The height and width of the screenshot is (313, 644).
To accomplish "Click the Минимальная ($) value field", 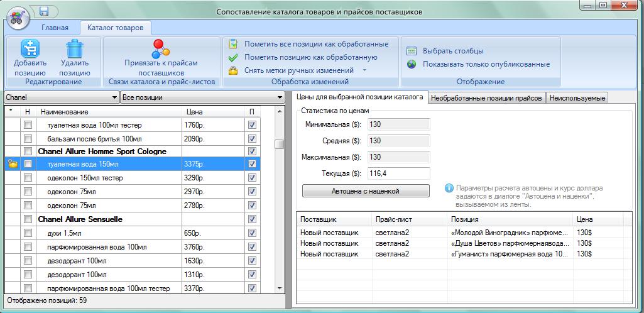I will tap(398, 124).
